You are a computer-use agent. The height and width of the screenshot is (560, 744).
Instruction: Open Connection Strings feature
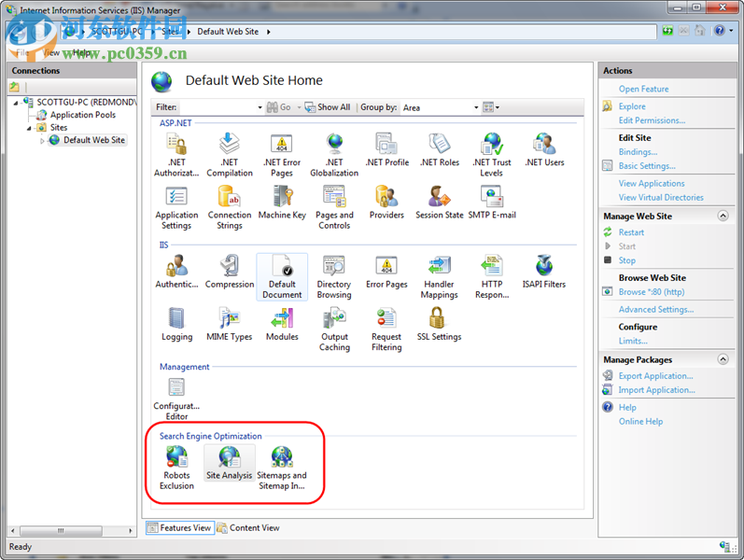point(230,207)
